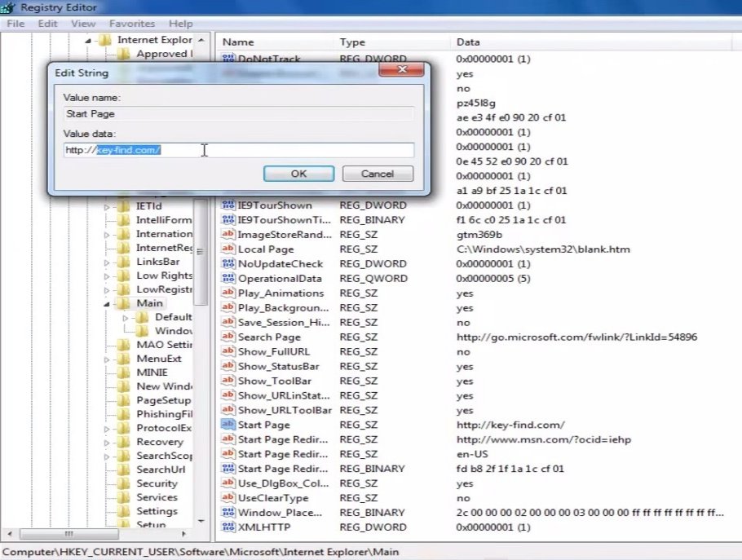The image size is (742, 560).
Task: Click the SearchUrl folder icon
Action: [123, 470]
